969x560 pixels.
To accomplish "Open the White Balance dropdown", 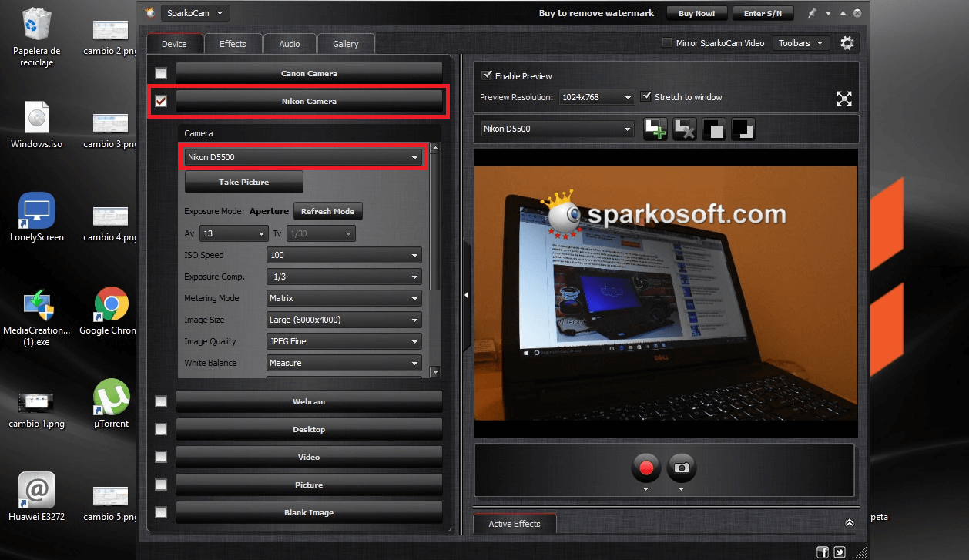I will pos(344,363).
